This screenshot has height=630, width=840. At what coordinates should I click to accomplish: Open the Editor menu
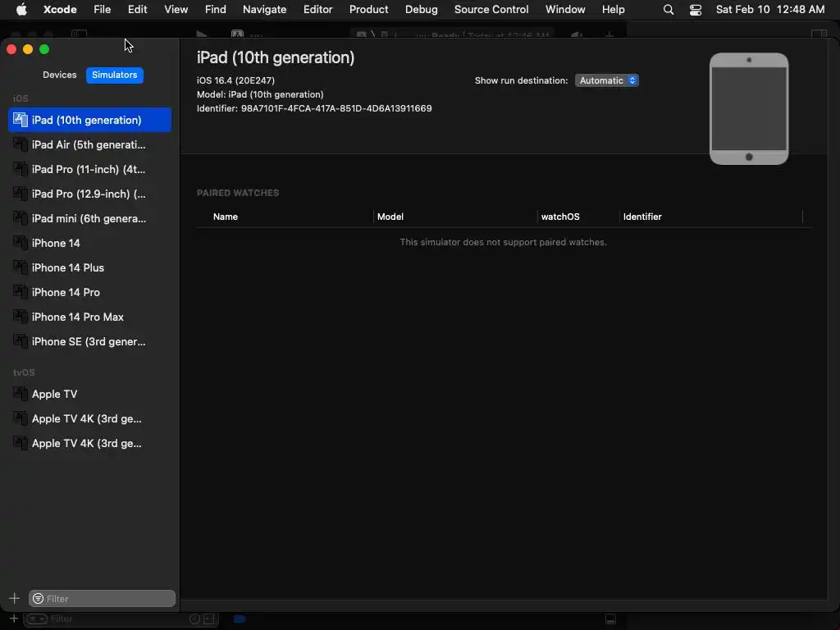click(x=317, y=9)
